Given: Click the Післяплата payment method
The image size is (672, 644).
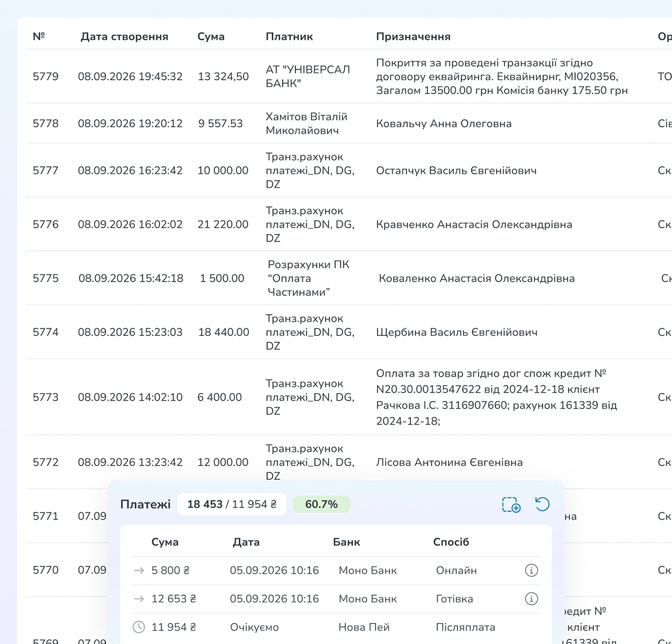Looking at the screenshot, I should click(466, 628).
